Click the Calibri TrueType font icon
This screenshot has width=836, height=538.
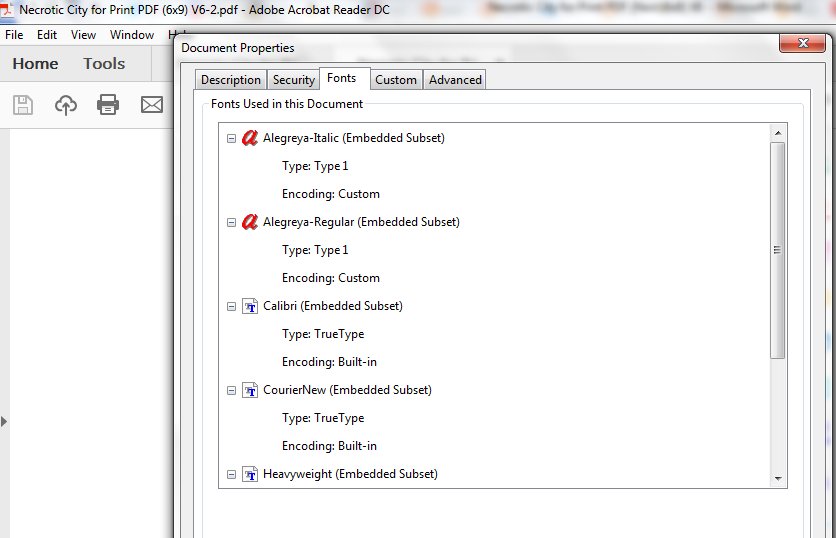(250, 307)
